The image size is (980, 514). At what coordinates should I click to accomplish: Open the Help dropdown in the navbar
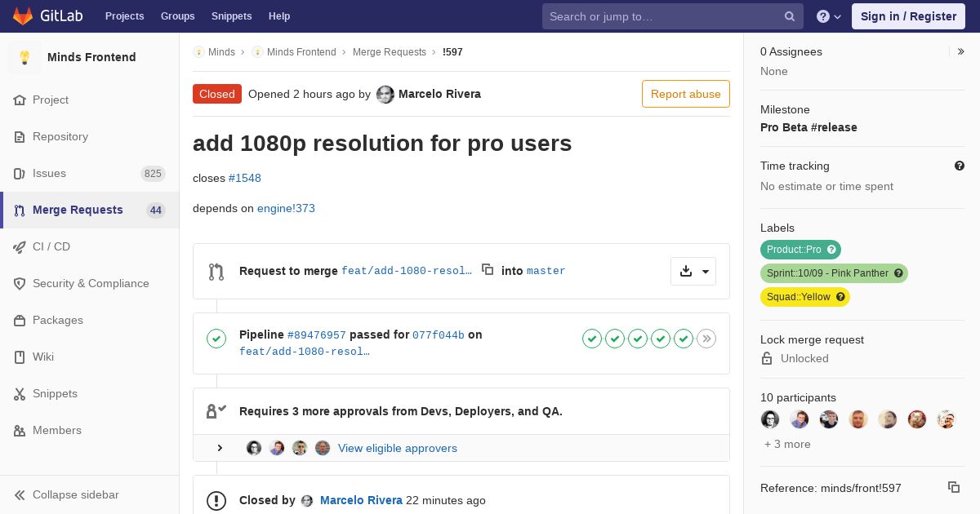tap(829, 16)
